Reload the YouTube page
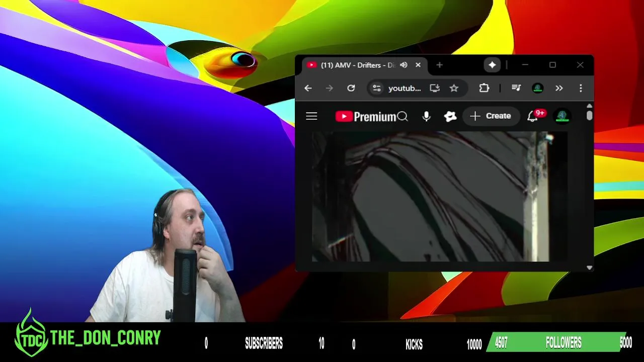The width and height of the screenshot is (644, 362). (351, 88)
